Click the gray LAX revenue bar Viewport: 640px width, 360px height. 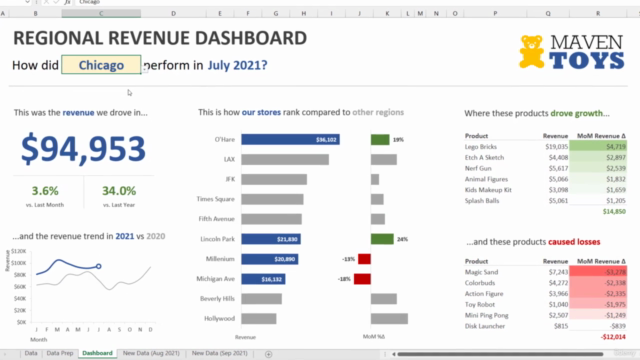(x=285, y=159)
